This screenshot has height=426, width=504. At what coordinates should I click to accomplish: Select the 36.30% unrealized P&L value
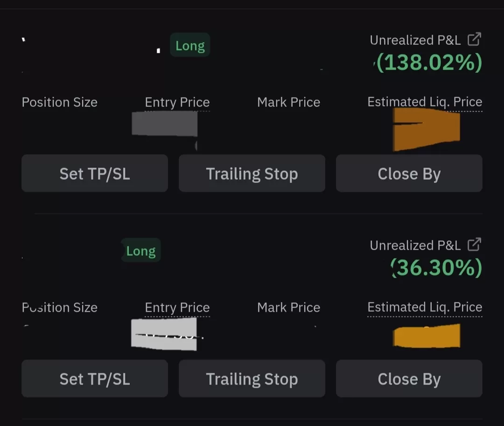click(x=436, y=268)
